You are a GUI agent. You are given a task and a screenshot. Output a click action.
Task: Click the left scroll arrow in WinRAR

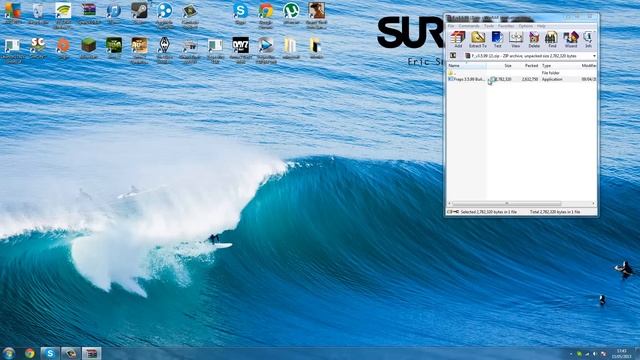pos(450,203)
